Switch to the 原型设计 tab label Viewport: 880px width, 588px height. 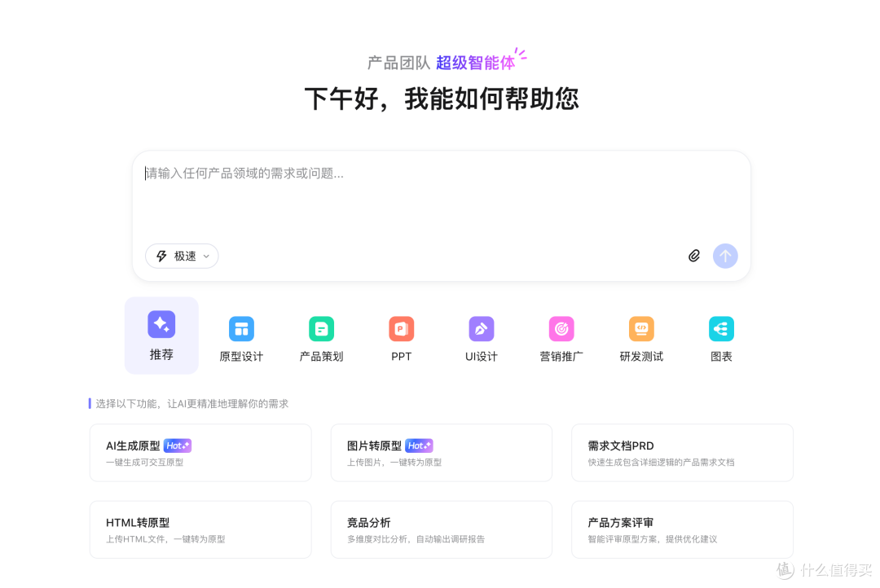point(241,356)
